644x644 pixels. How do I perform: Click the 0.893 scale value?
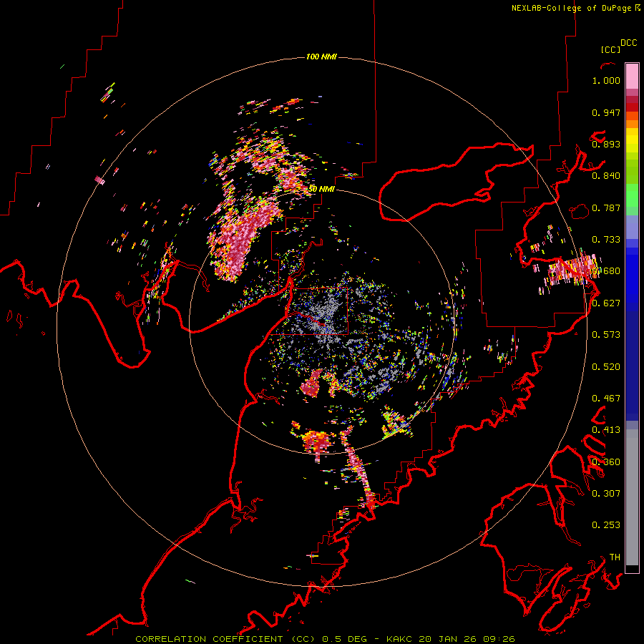point(606,144)
